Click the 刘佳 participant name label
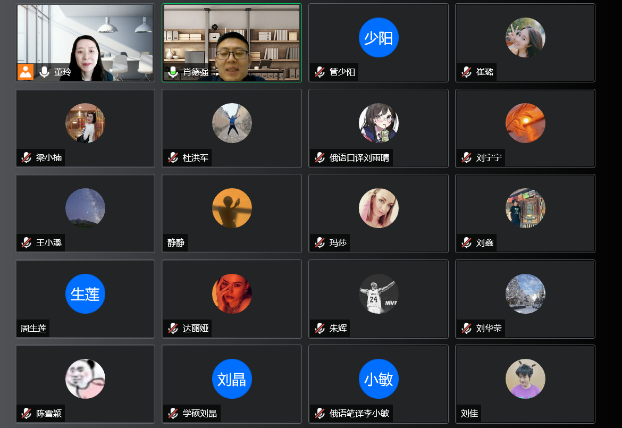Screen dimensions: 622x428 tap(470, 413)
